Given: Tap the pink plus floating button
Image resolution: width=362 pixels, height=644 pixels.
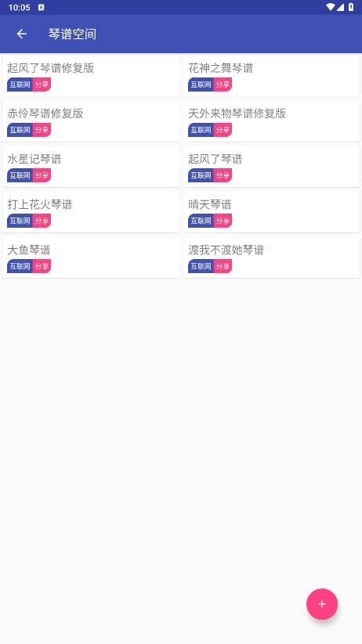Looking at the screenshot, I should tap(322, 604).
